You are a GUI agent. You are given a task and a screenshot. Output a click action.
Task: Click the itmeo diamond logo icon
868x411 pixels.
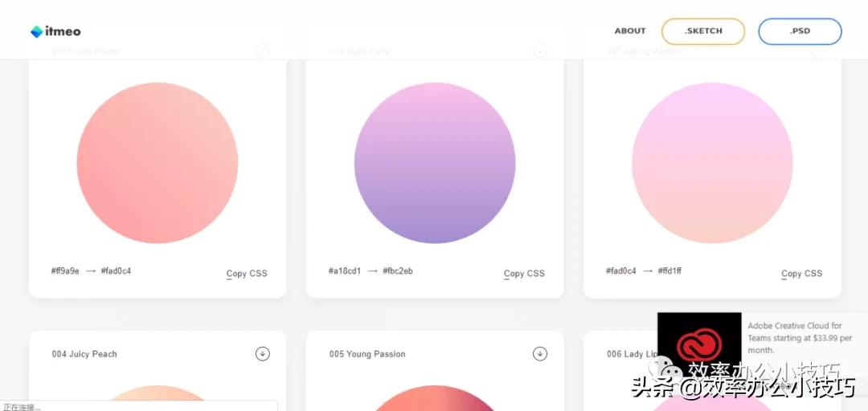pyautogui.click(x=36, y=31)
